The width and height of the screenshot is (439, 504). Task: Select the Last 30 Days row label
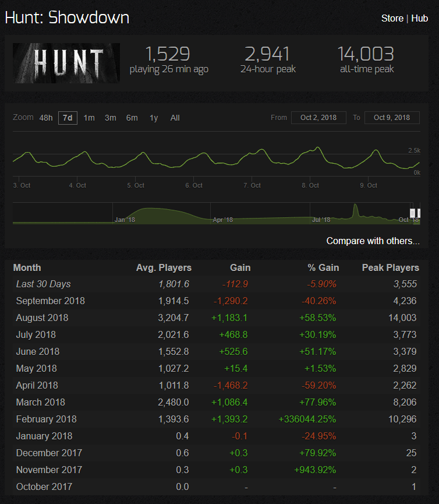coord(43,284)
